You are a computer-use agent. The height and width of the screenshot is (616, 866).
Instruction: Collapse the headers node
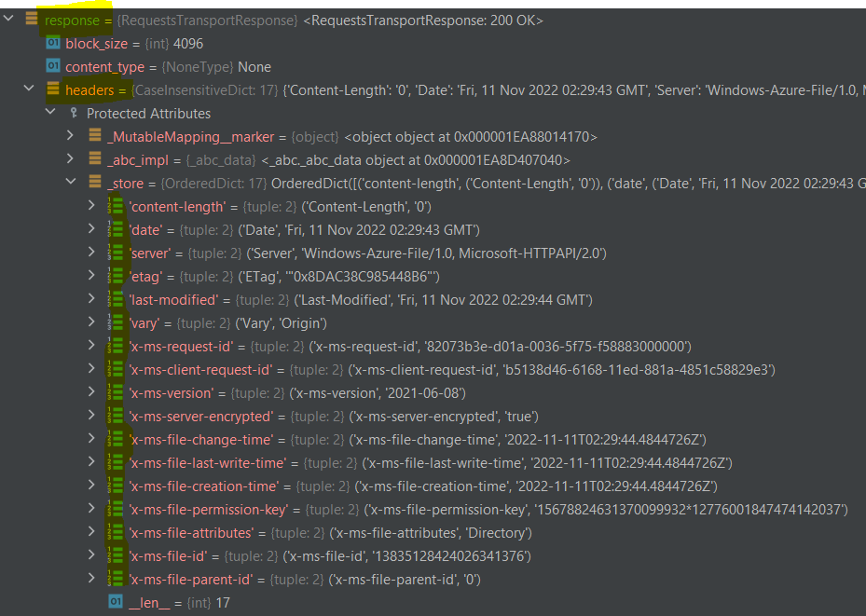coord(28,89)
